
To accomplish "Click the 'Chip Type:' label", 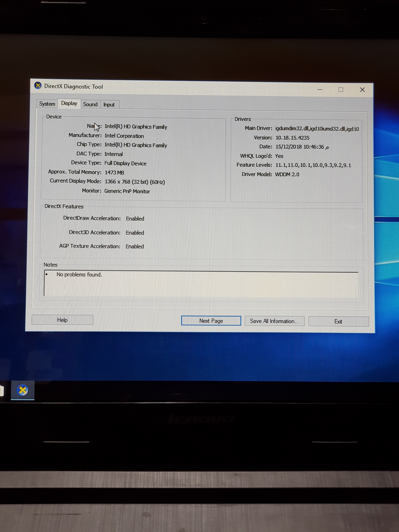I will pyautogui.click(x=89, y=144).
